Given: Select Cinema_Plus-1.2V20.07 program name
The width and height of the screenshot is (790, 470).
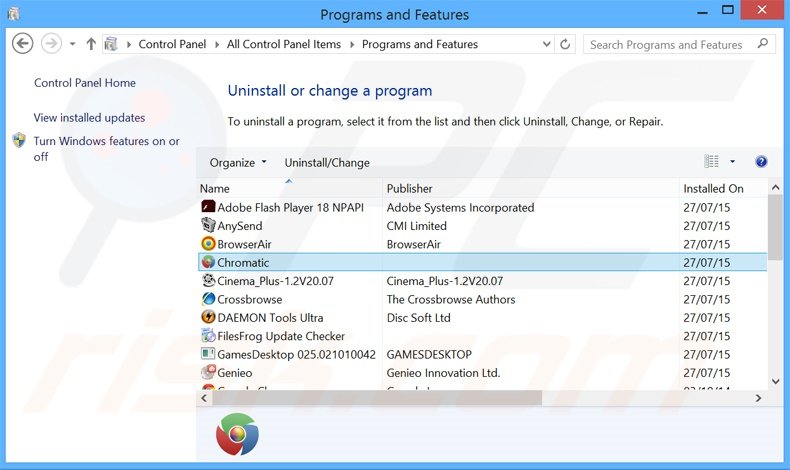Looking at the screenshot, I should (275, 281).
